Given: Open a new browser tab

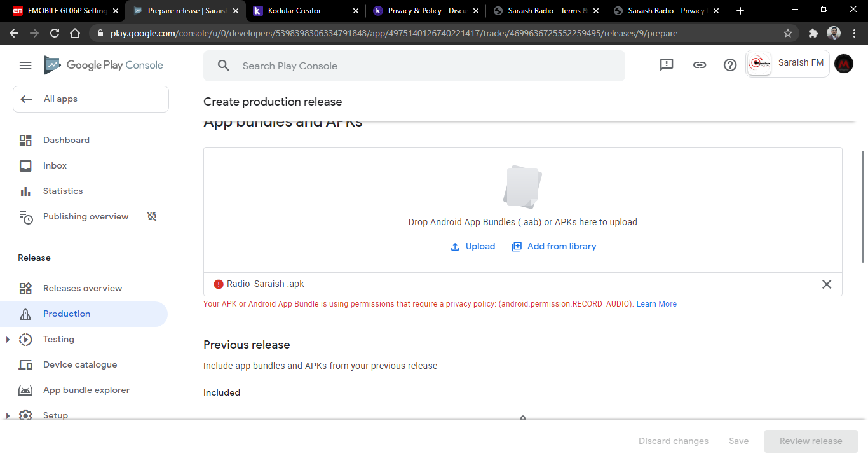Looking at the screenshot, I should [x=740, y=11].
